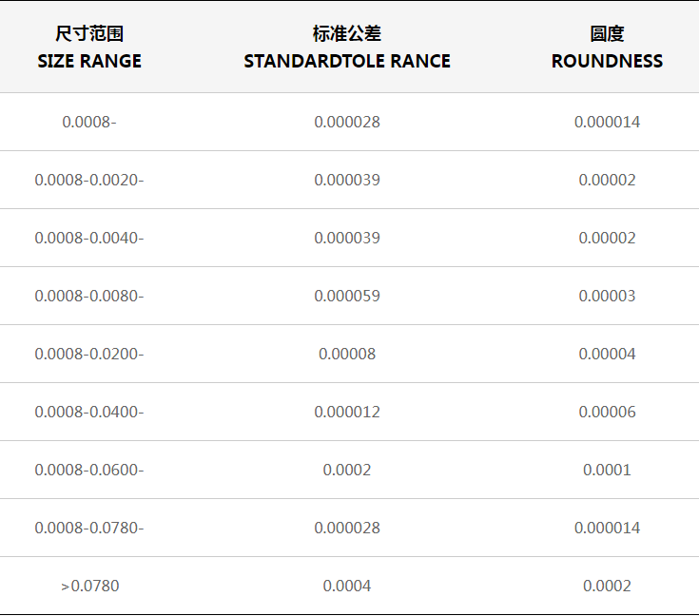Click the roundness value 0.00004
Screen dimensions: 699x616
pos(607,354)
